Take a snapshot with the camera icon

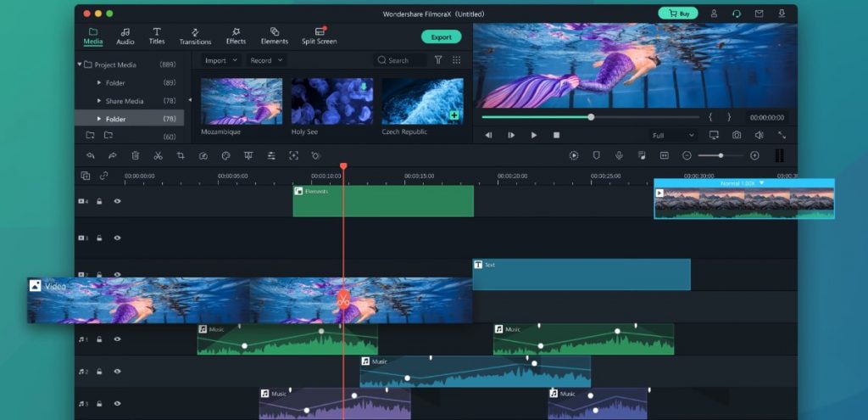(x=737, y=135)
